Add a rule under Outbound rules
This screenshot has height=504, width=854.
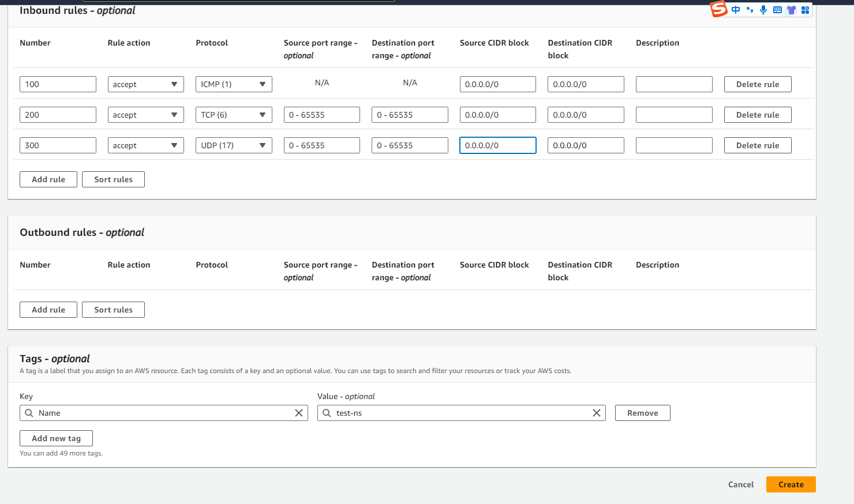coord(48,310)
